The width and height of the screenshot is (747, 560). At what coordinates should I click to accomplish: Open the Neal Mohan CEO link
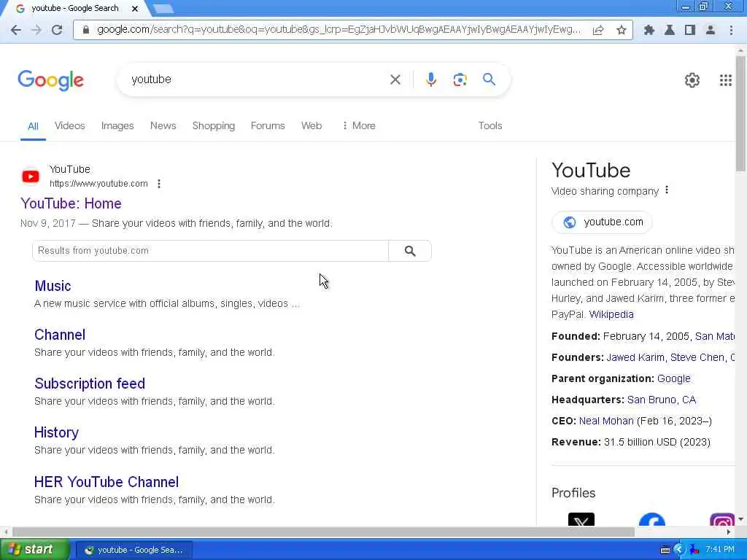point(606,421)
